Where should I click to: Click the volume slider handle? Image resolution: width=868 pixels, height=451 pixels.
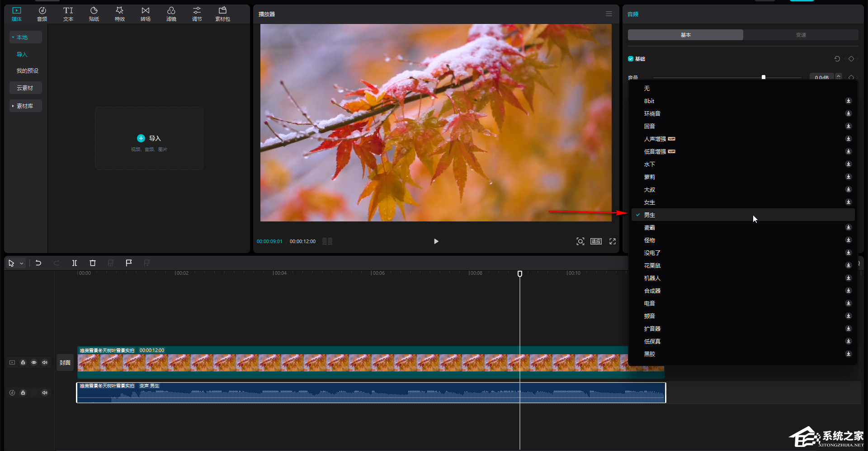764,77
